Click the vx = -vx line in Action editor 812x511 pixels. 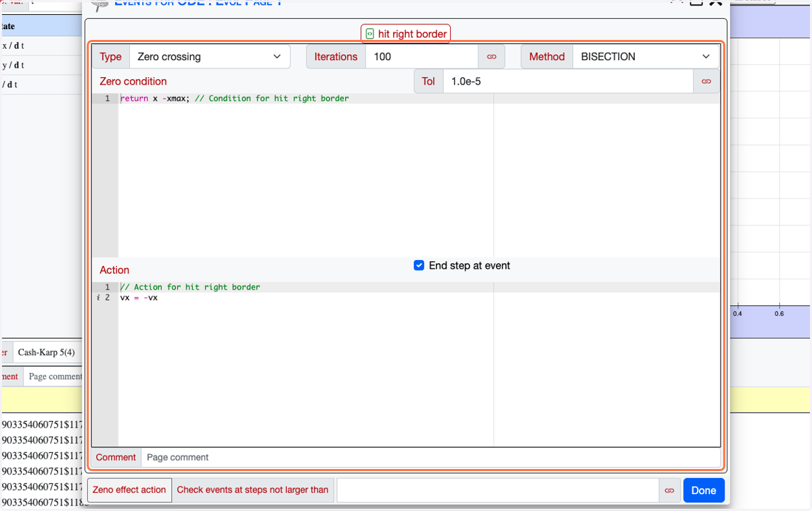point(139,298)
